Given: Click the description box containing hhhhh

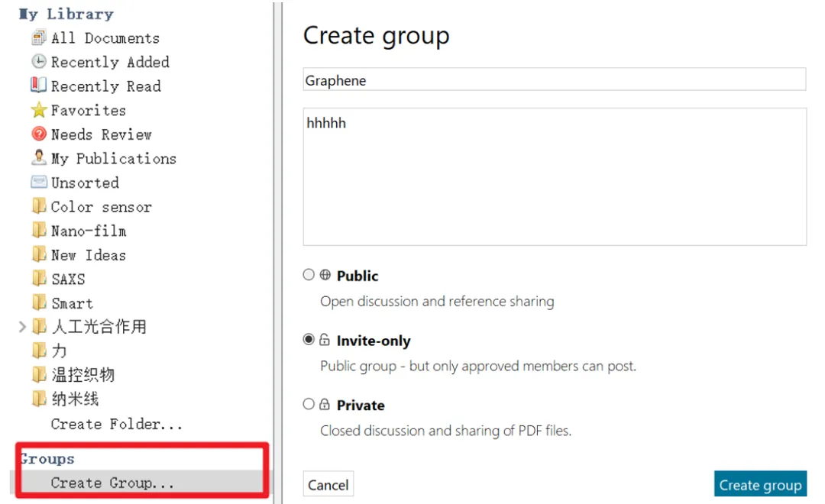Looking at the screenshot, I should (554, 176).
